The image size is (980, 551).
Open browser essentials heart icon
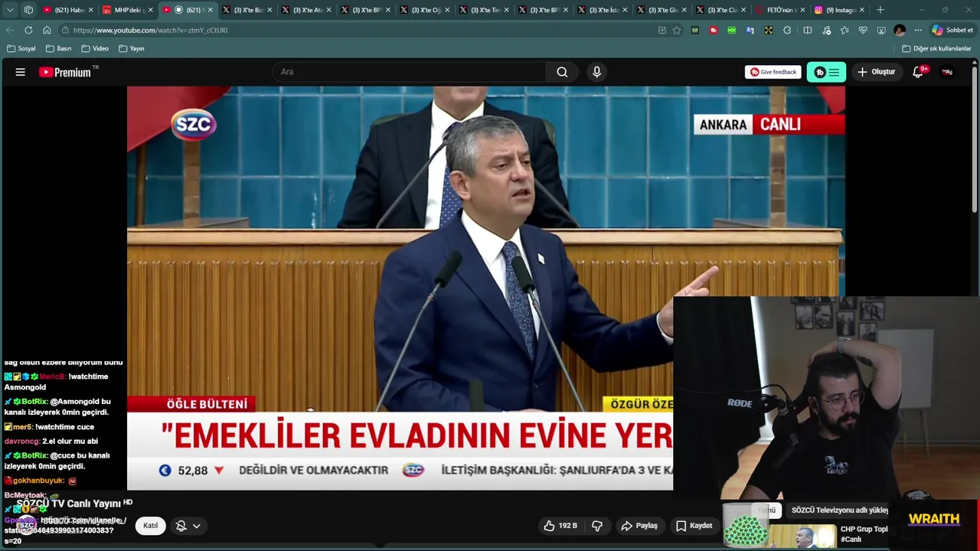click(x=863, y=30)
